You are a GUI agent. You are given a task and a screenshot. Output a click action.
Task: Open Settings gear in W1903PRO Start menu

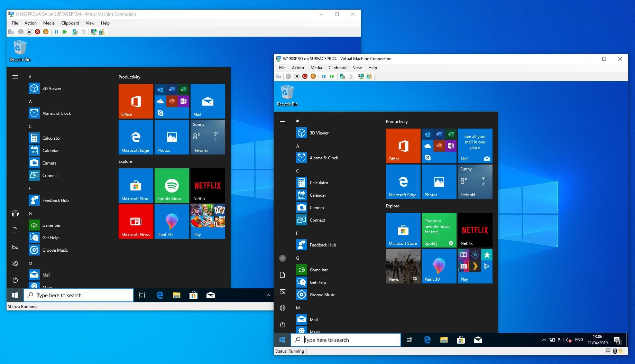(x=283, y=308)
